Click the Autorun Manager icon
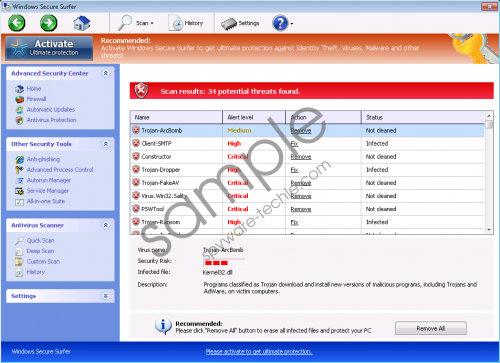 coord(20,181)
